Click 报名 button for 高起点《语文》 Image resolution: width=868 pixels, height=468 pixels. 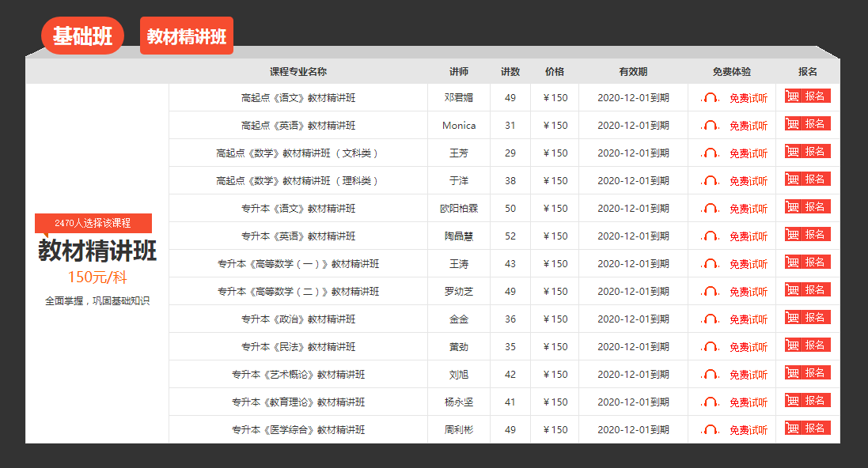(808, 96)
